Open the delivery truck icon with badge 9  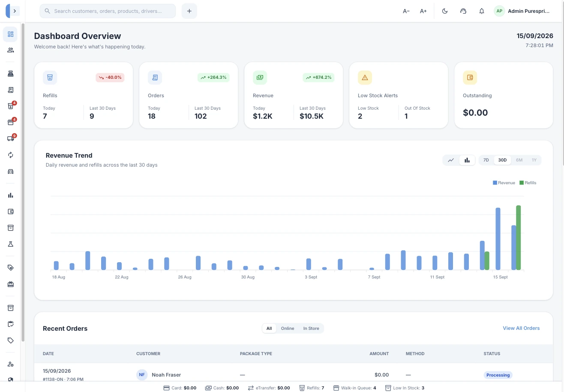coord(10,139)
